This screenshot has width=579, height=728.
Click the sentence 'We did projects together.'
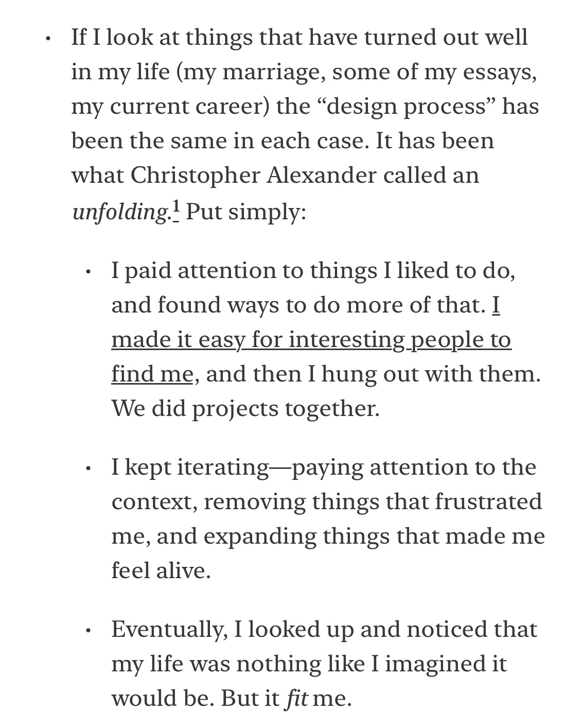click(245, 409)
